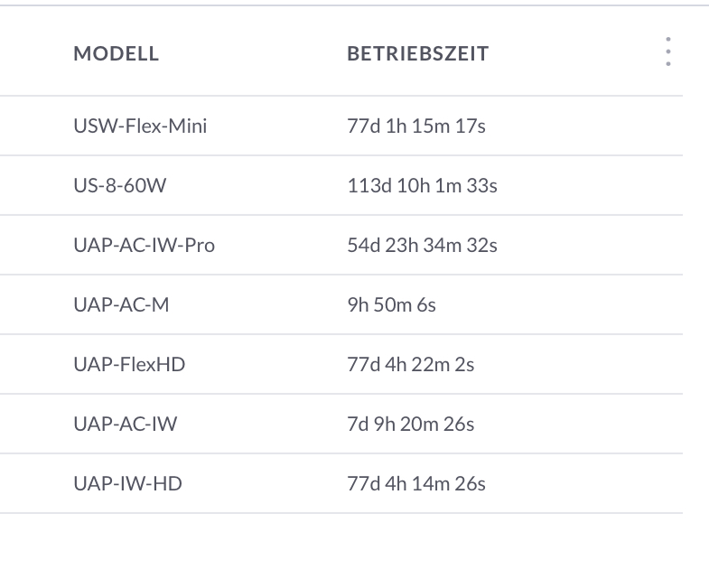The width and height of the screenshot is (709, 588).
Task: Click the UAP-AC-M model name
Action: coord(121,305)
